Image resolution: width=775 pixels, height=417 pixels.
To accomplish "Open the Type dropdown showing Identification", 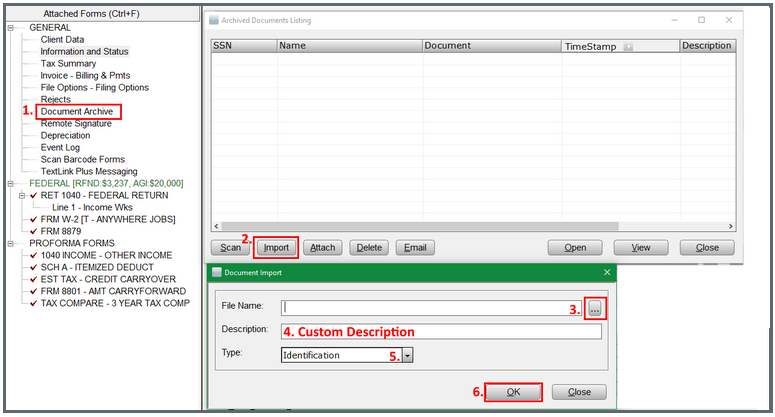I will pyautogui.click(x=408, y=355).
